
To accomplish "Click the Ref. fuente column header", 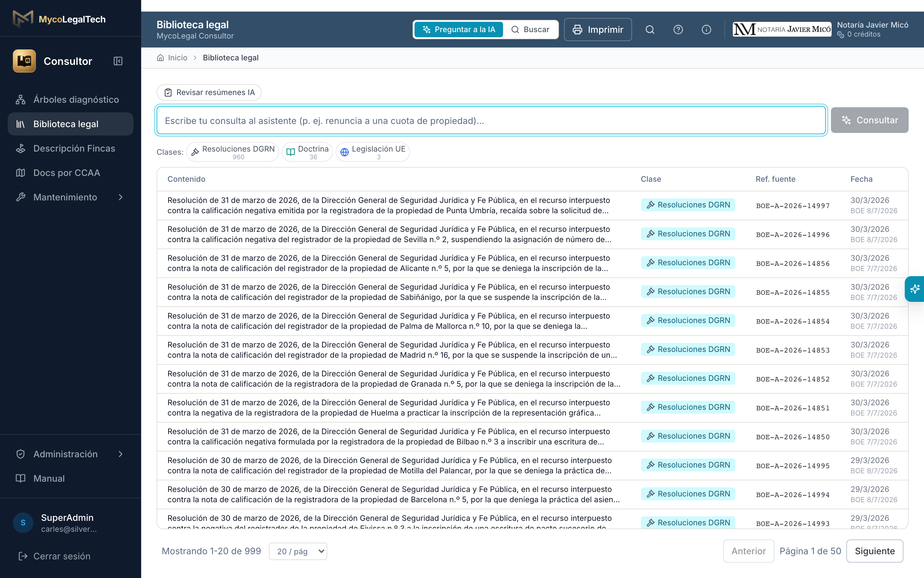I will coord(775,179).
